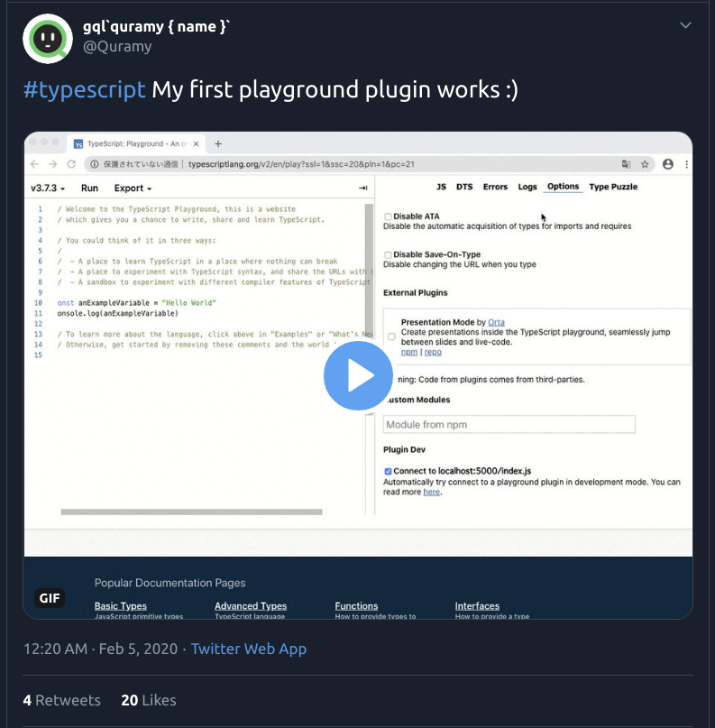This screenshot has height=728, width=715.
Task: Open the Twitter Web App link
Action: pos(249,649)
